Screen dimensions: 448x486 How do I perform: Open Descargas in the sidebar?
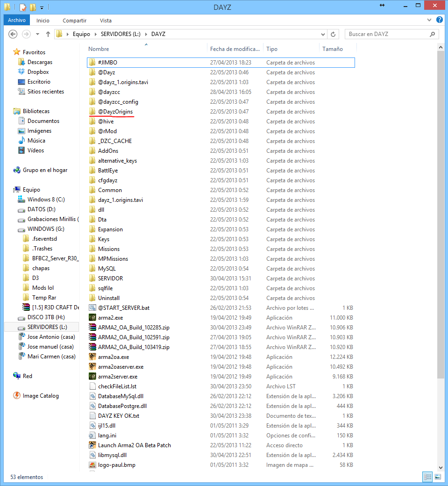(x=40, y=62)
